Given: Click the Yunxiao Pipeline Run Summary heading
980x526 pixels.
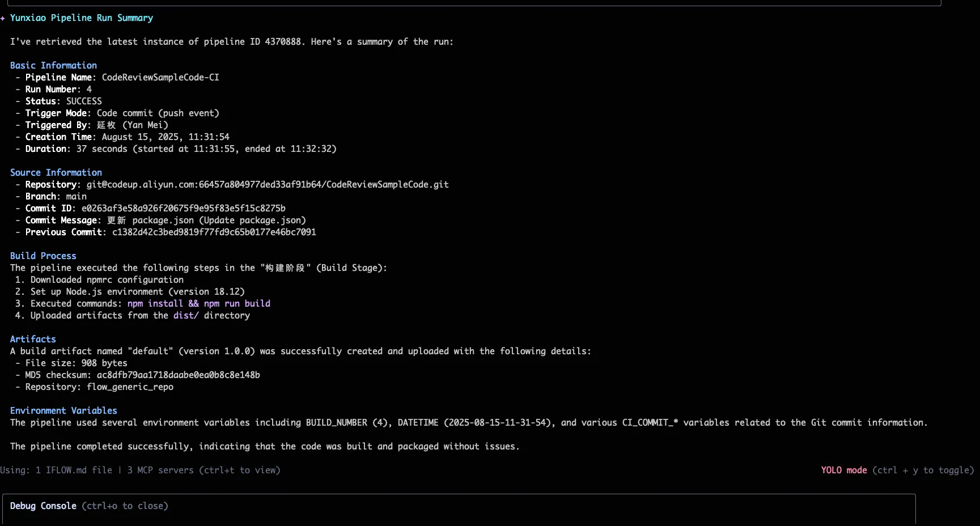Looking at the screenshot, I should click(82, 18).
